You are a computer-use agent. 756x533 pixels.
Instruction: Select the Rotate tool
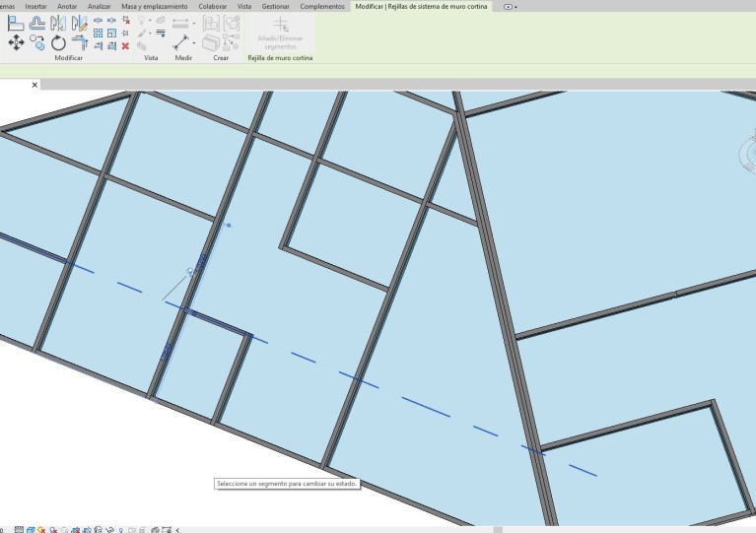[58, 42]
